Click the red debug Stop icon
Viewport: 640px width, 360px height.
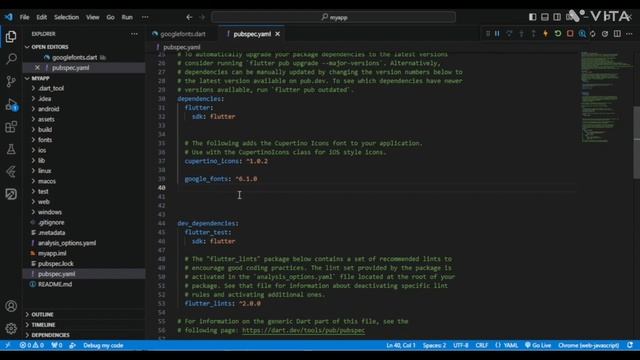coord(570,33)
